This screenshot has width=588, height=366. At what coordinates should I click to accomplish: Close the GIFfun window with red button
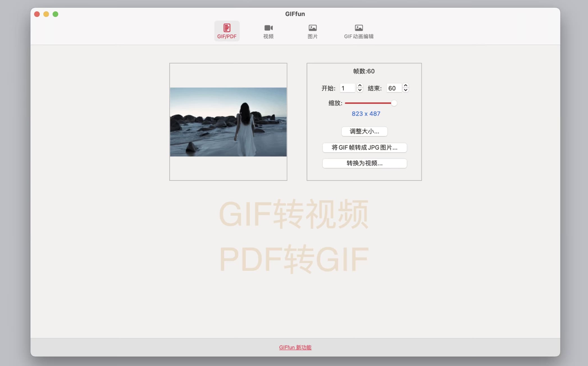coord(37,14)
